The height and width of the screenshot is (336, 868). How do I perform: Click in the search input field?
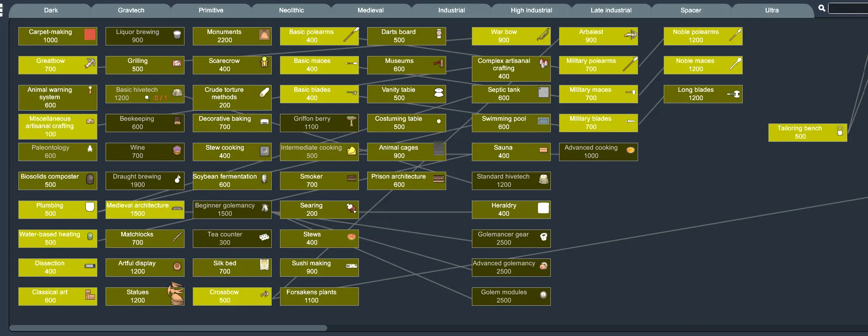(x=848, y=8)
